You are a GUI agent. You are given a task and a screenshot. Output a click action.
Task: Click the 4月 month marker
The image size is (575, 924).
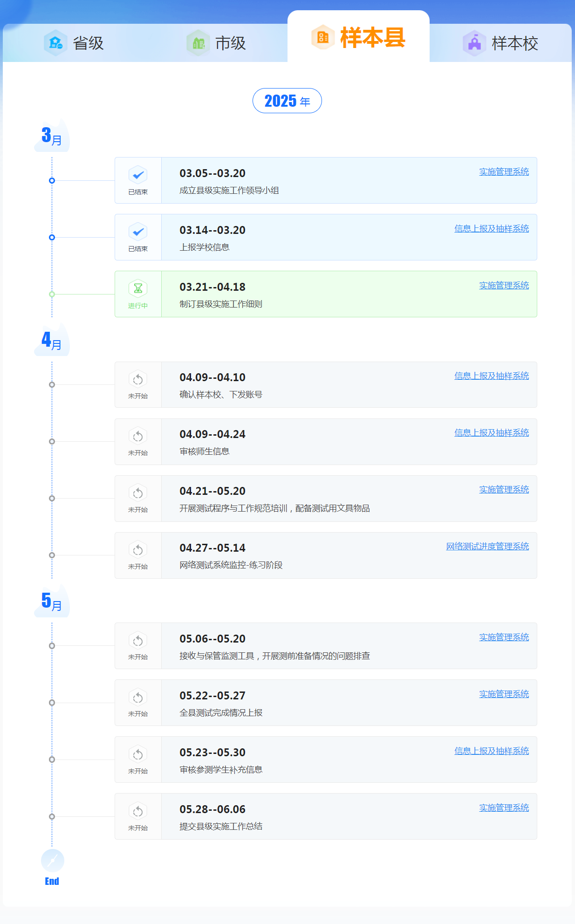52,340
